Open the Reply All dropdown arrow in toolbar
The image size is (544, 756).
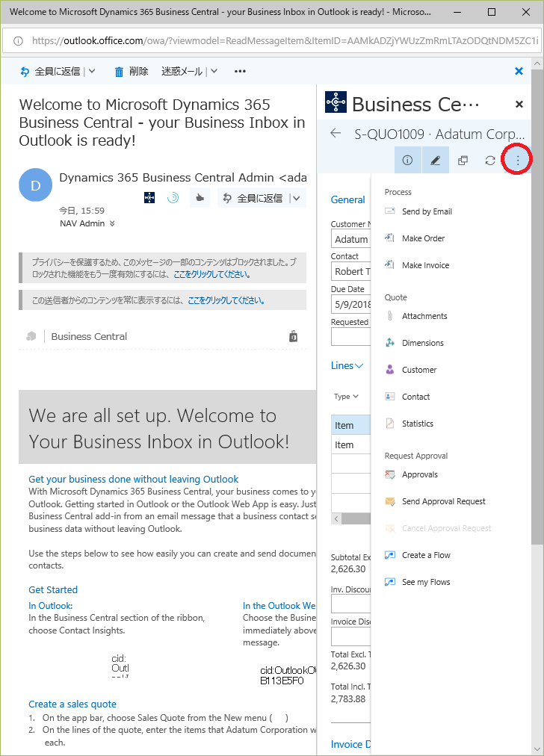pyautogui.click(x=92, y=72)
